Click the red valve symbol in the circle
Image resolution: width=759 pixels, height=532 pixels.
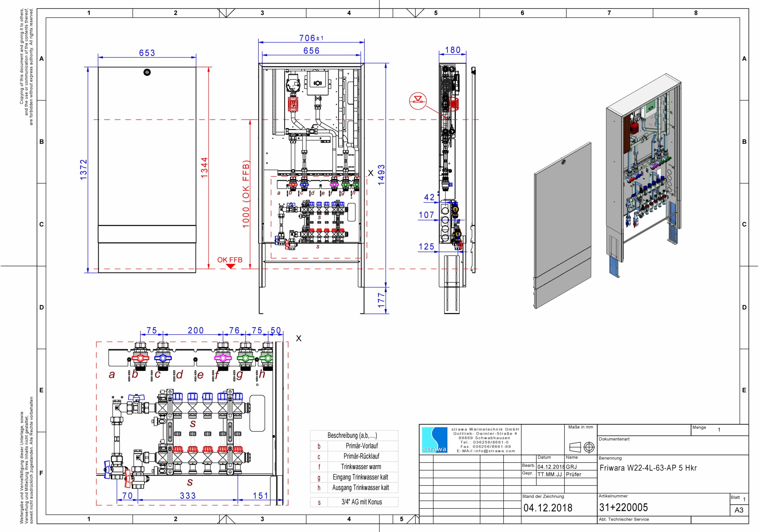click(x=418, y=101)
